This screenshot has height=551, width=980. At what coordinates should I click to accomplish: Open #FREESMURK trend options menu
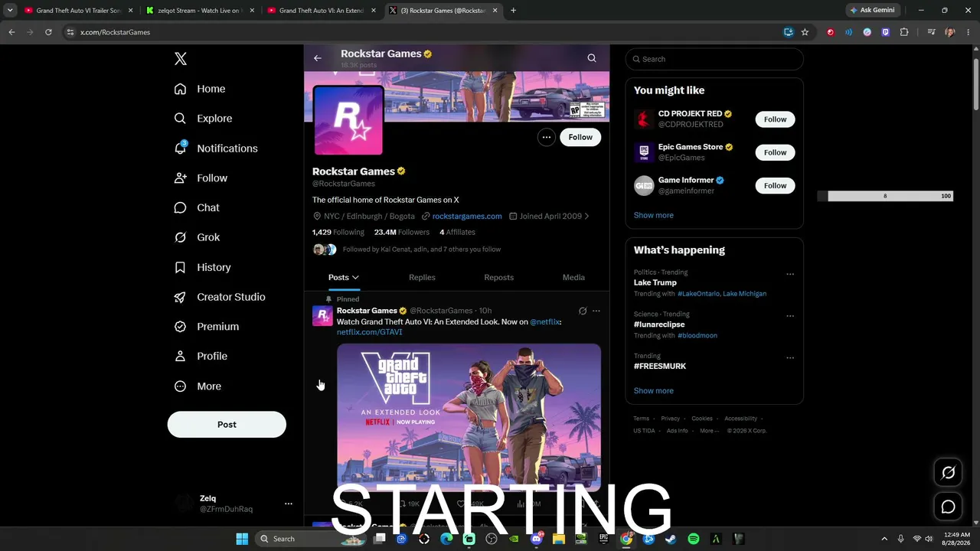(790, 357)
